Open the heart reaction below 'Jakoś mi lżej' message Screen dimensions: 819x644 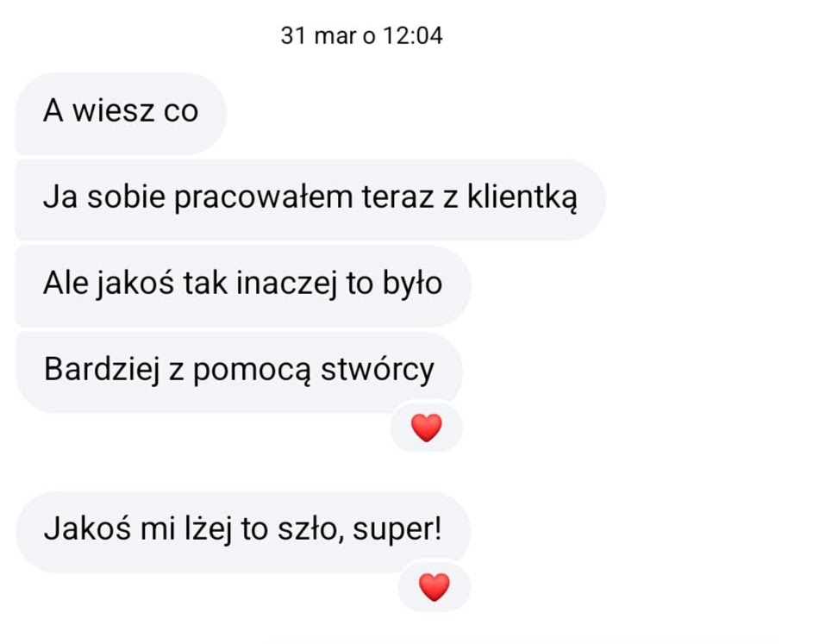pyautogui.click(x=434, y=587)
